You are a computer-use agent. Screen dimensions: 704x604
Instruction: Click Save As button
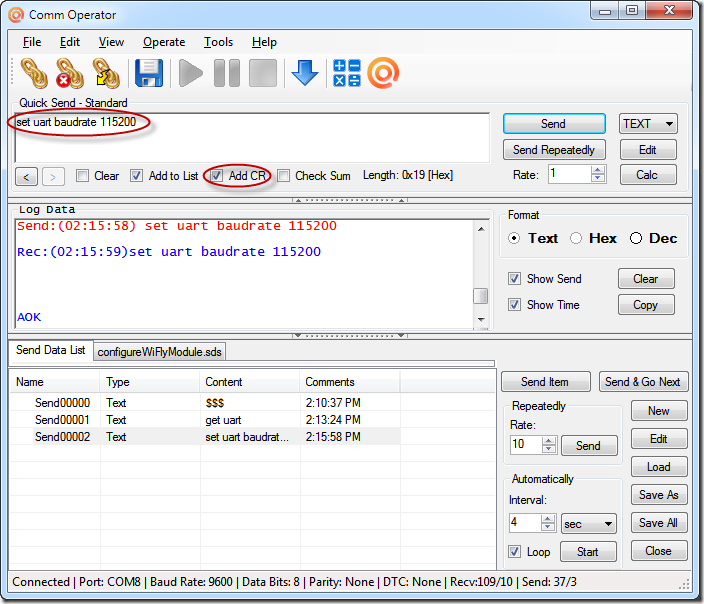click(659, 495)
